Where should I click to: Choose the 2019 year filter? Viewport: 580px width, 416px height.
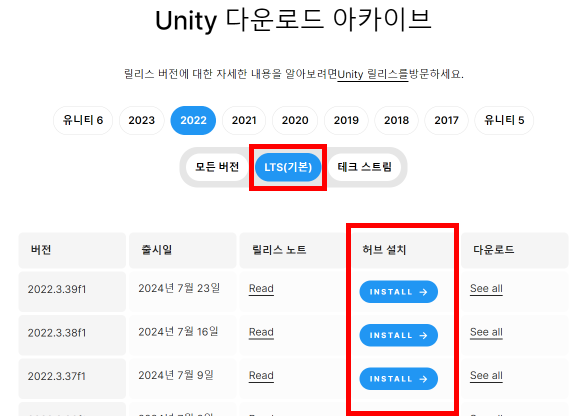[x=346, y=120]
